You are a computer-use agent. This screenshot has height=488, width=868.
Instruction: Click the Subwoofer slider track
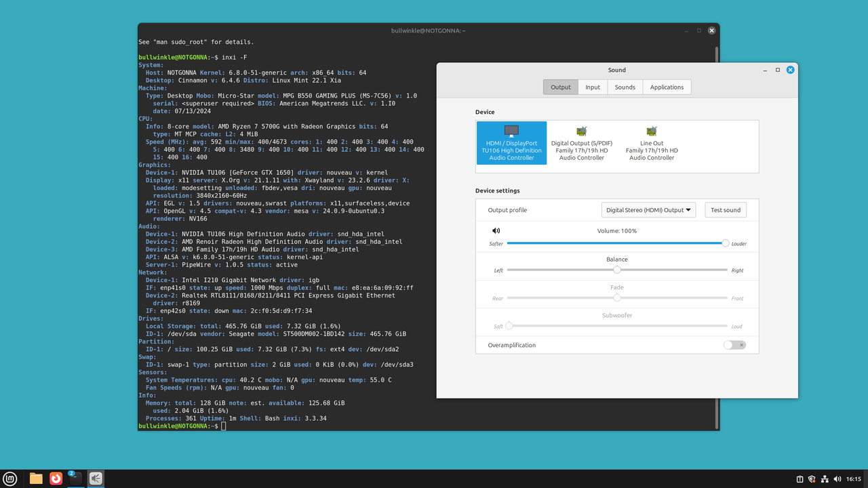pos(617,326)
